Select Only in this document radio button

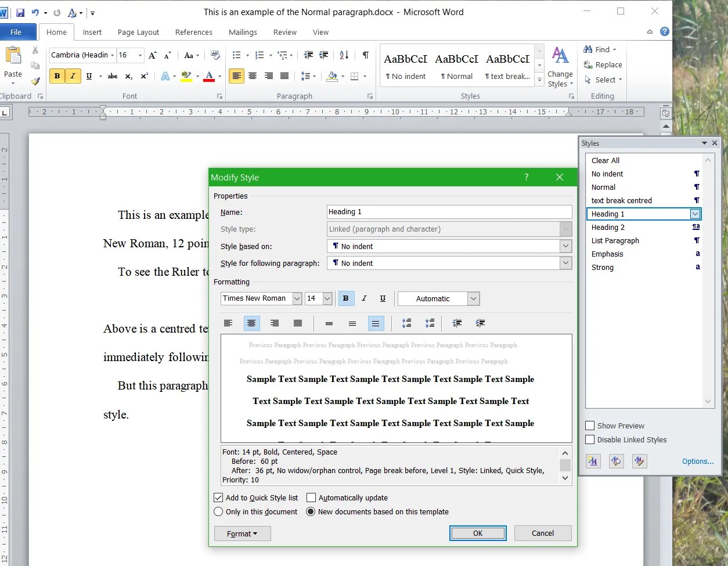[x=218, y=511]
